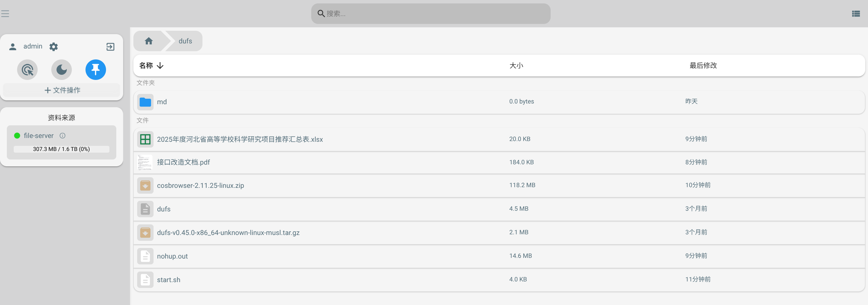This screenshot has height=305, width=868.
Task: Toggle the blue pin sidebar button
Action: [96, 70]
